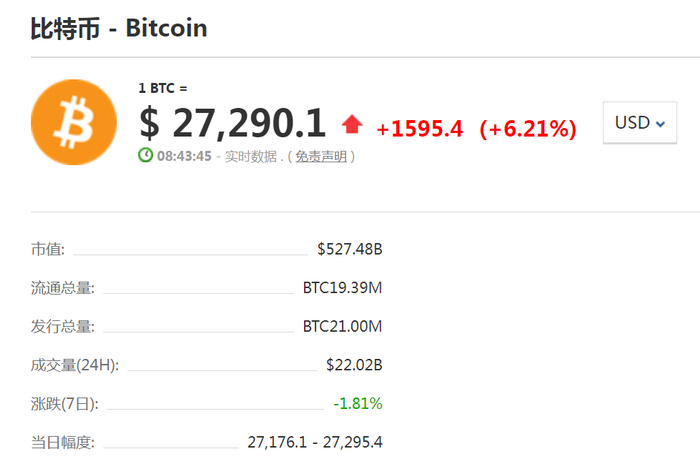Click the 比特币 - Bitcoin page title
700x469 pixels.
[x=119, y=28]
